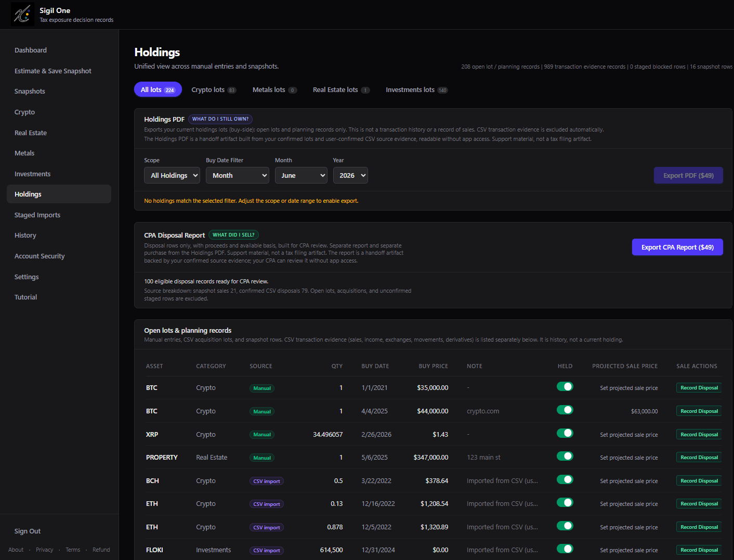Viewport: 734px width, 560px height.
Task: Open Tutorial in sidebar
Action: coord(25,297)
